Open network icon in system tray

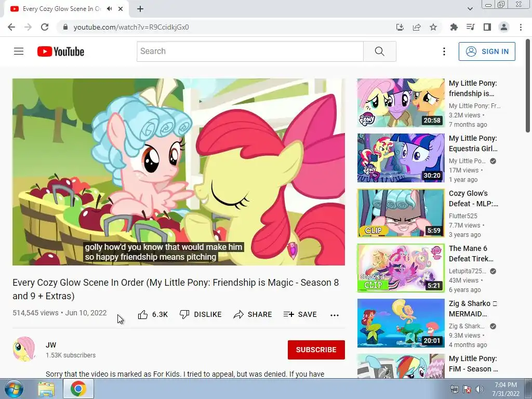click(x=454, y=389)
